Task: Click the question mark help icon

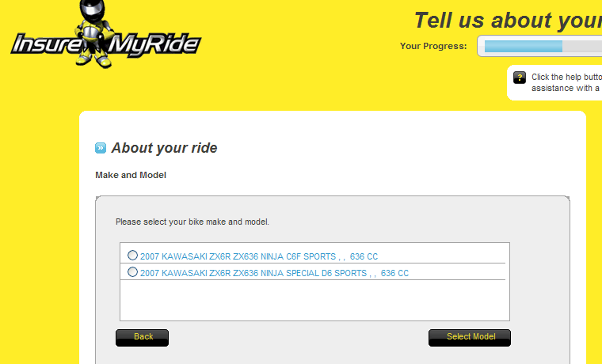Action: (520, 78)
